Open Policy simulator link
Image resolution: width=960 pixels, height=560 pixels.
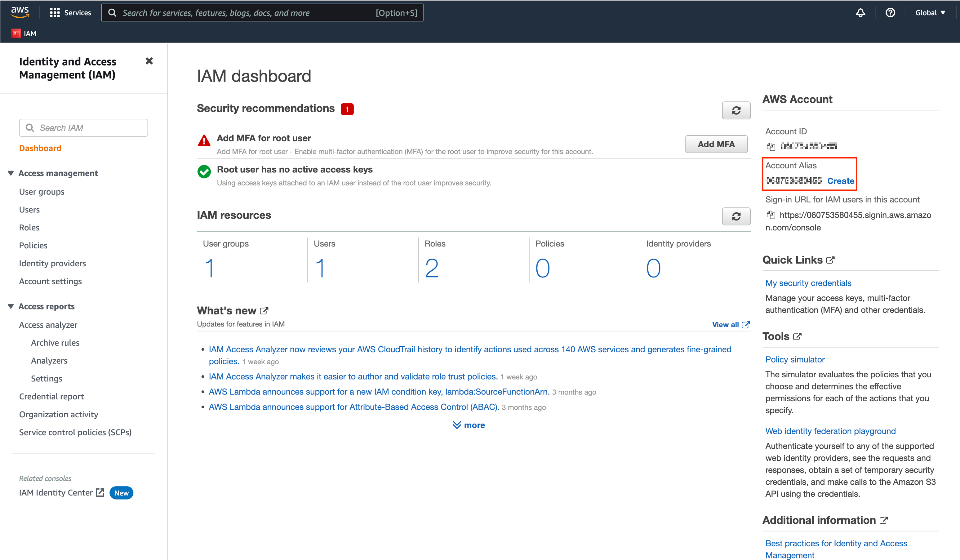pyautogui.click(x=795, y=360)
